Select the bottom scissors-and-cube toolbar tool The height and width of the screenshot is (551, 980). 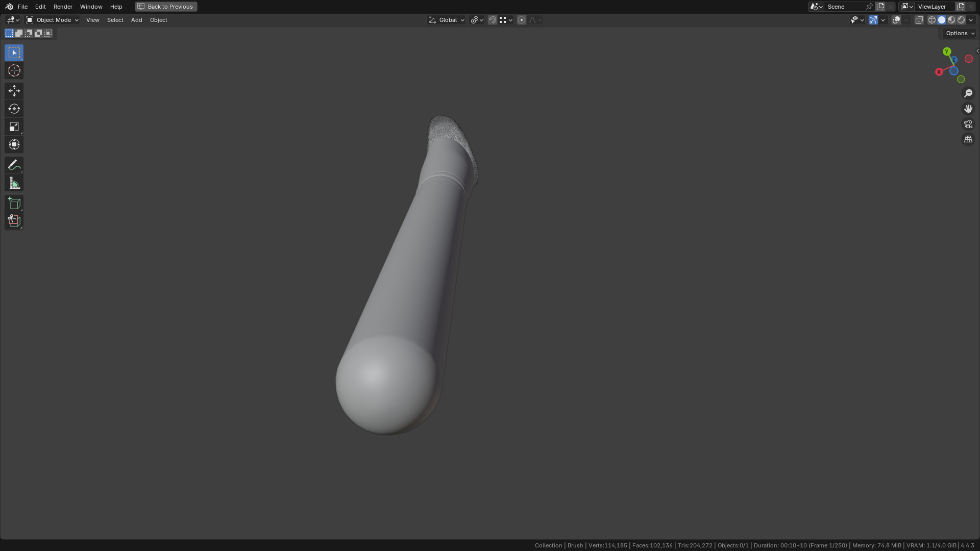(14, 221)
